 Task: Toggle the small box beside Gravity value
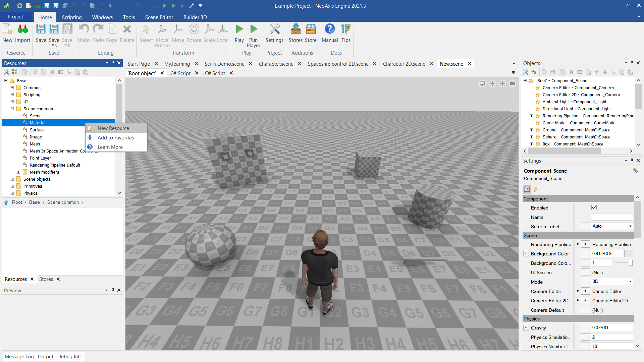tap(585, 328)
